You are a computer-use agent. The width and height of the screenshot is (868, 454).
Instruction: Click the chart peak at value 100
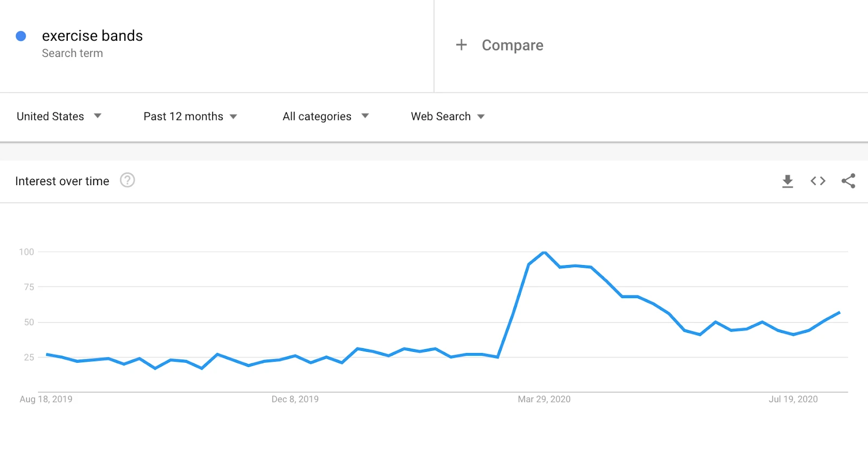(544, 252)
